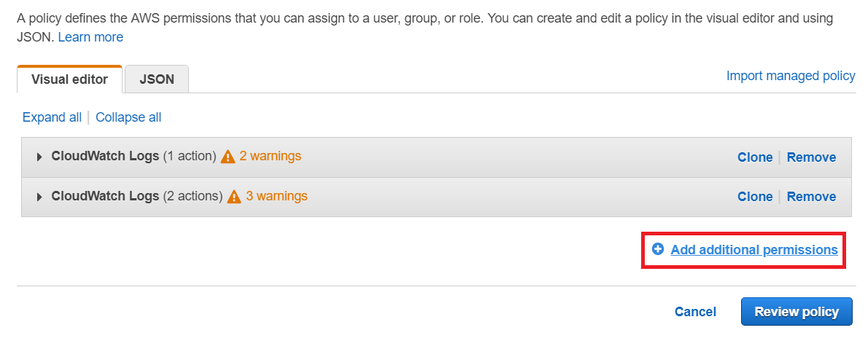
Task: Click Import managed policy
Action: pyautogui.click(x=791, y=76)
